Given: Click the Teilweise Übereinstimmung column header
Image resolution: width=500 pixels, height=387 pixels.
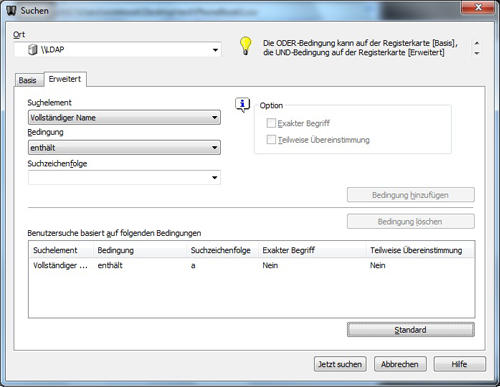Looking at the screenshot, I should point(420,250).
